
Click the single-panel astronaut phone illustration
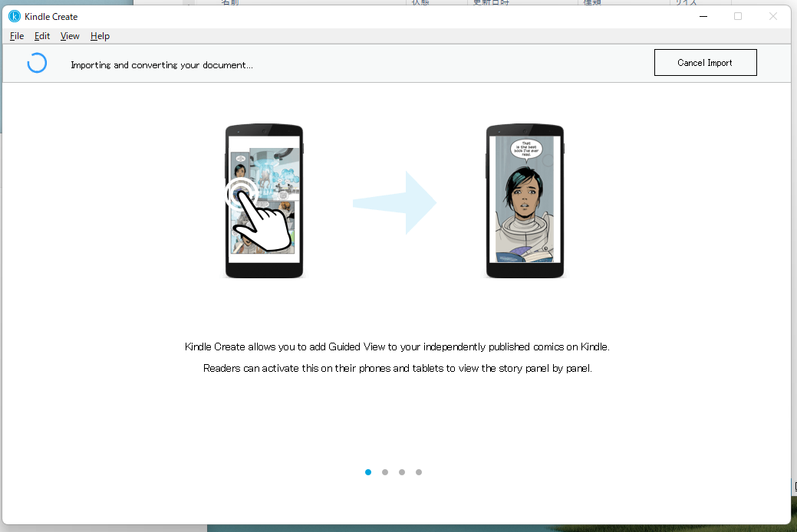(525, 201)
